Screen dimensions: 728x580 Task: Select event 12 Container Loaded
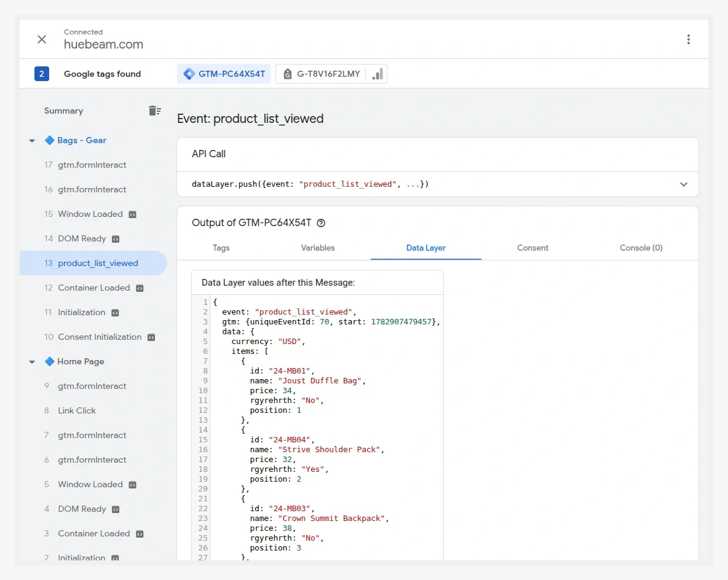coord(93,288)
